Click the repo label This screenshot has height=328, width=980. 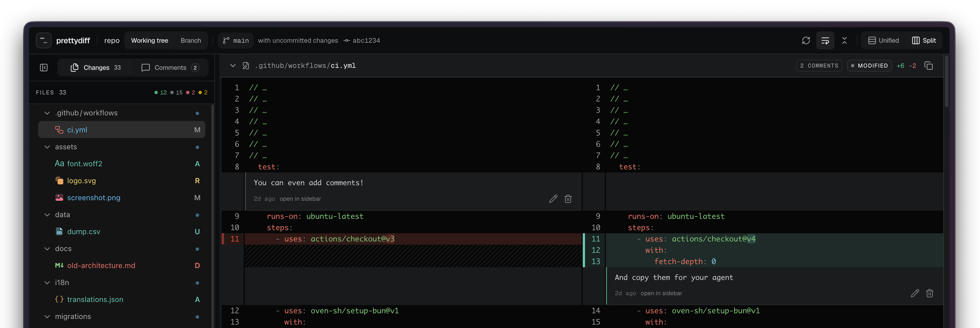[112, 40]
